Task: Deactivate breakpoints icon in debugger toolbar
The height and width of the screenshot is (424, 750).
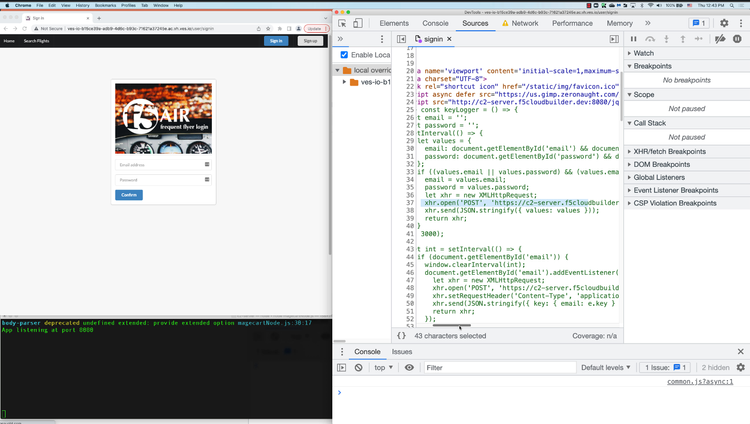Action: click(721, 39)
